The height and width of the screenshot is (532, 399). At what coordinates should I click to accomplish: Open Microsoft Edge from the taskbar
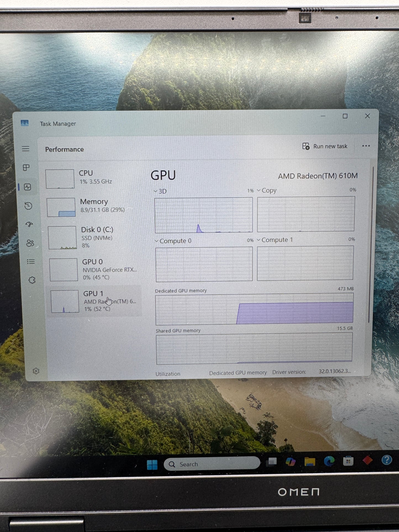pyautogui.click(x=329, y=461)
